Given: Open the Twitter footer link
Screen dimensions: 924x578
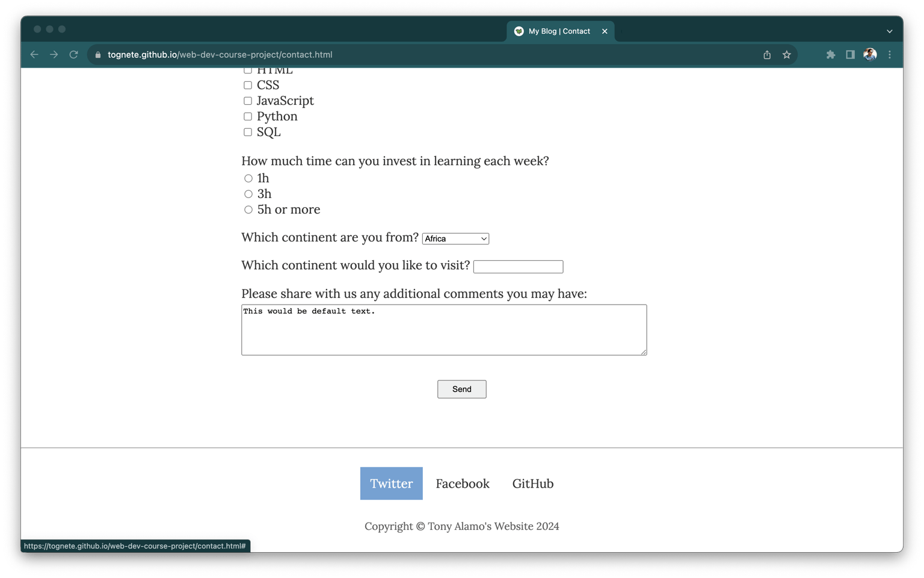Looking at the screenshot, I should pos(392,483).
